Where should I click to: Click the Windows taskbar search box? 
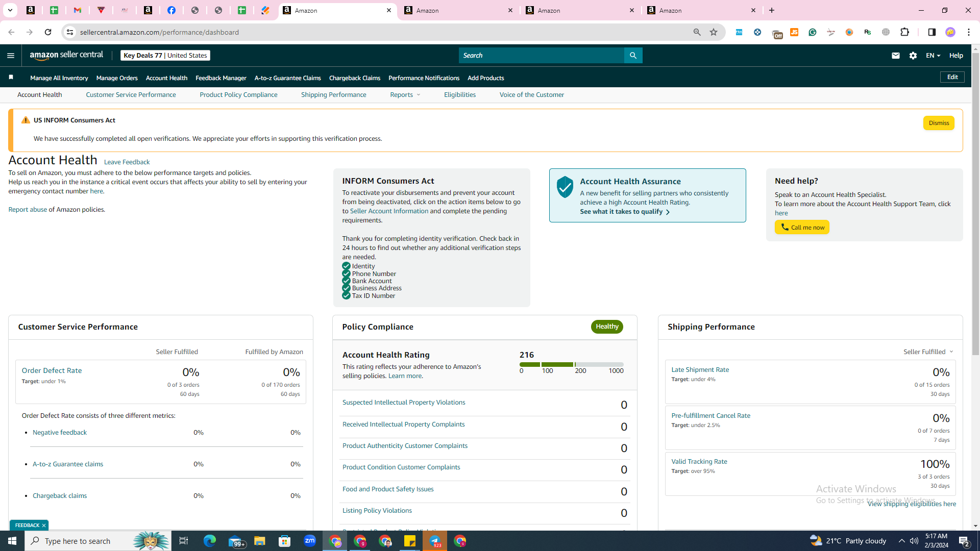[97, 541]
